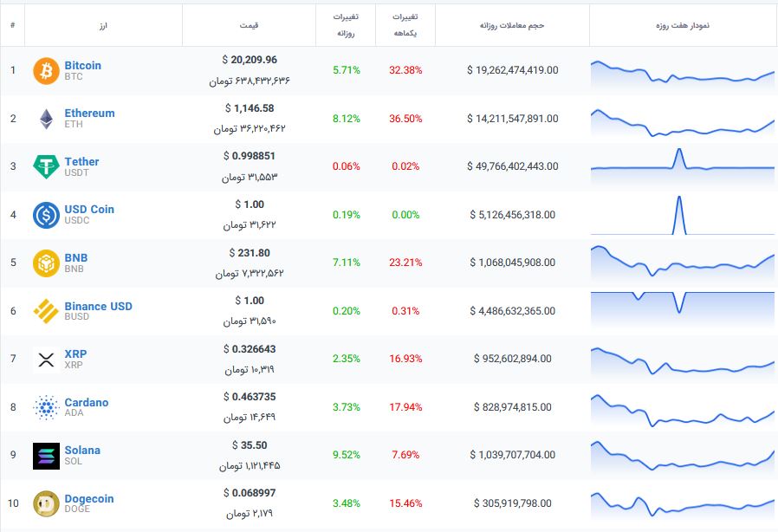Select the BNB price $ 231.80
Viewport: 778px width, 532px height.
[250, 253]
